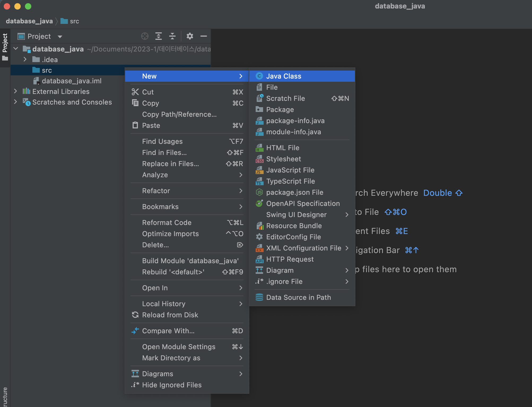The width and height of the screenshot is (532, 407).
Task: Click the Reload from Disk refresh icon
Action: pos(135,315)
